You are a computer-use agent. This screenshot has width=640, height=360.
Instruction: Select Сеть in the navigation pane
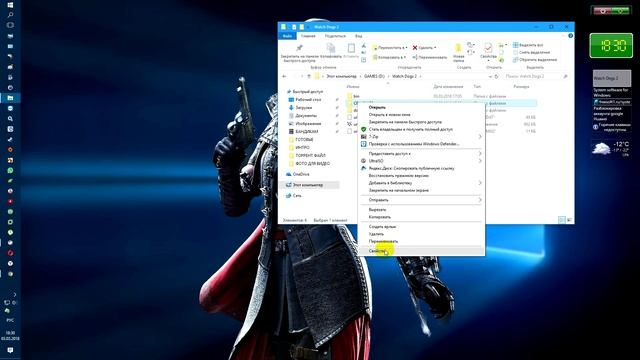click(x=297, y=196)
